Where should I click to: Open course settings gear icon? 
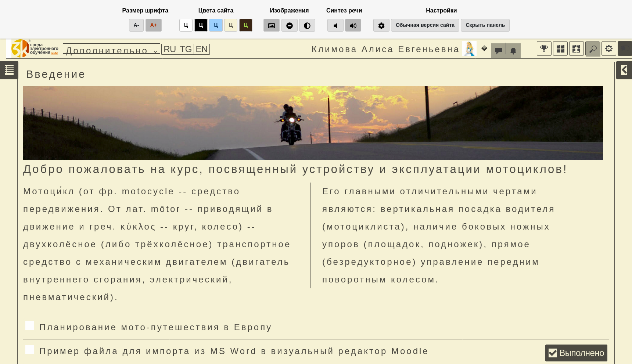click(609, 48)
